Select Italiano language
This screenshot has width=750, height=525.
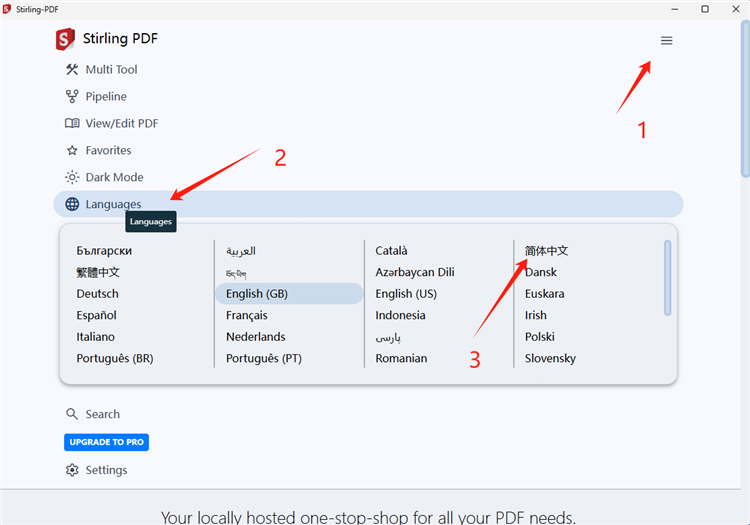(x=95, y=337)
